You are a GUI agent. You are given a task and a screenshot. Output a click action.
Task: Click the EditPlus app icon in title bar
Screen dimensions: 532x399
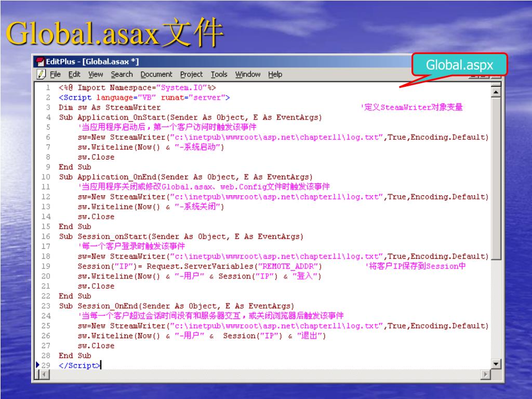[40, 61]
